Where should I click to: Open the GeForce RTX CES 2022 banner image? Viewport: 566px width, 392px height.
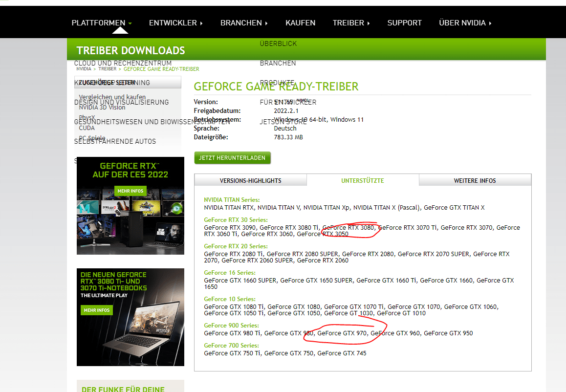click(x=131, y=206)
